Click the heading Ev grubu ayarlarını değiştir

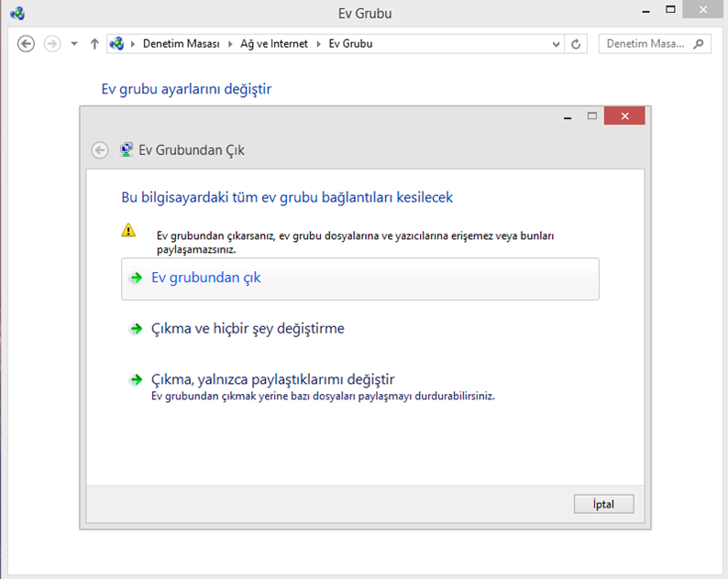[186, 89]
